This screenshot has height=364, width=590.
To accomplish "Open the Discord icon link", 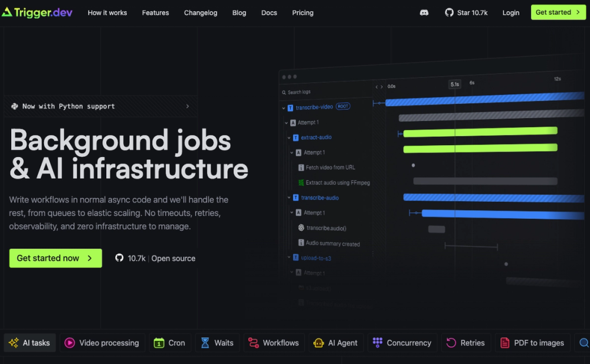I will pyautogui.click(x=424, y=12).
